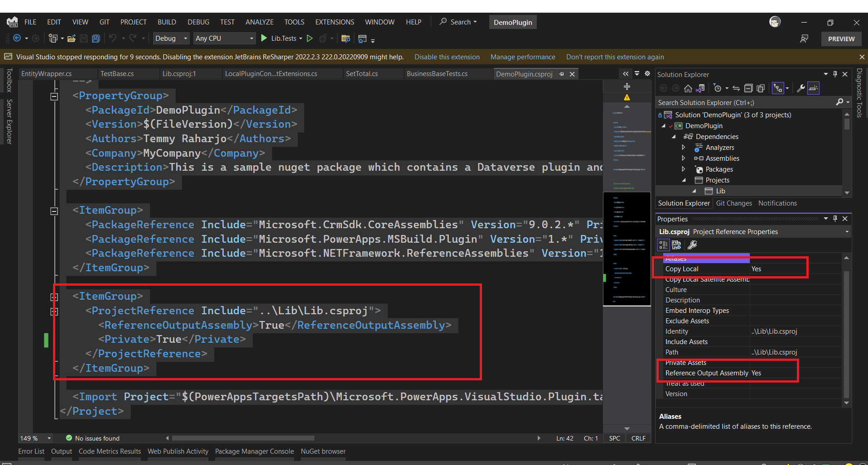Viewport: 868px width, 465px height.
Task: Click the Pending Changes Filter clock icon
Action: (717, 88)
